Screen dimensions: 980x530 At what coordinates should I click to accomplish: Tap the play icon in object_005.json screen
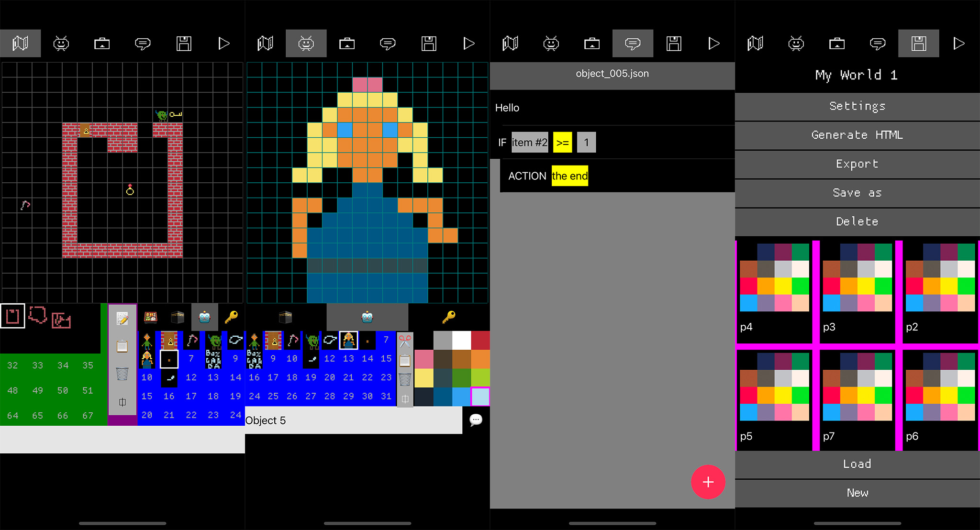tap(714, 44)
